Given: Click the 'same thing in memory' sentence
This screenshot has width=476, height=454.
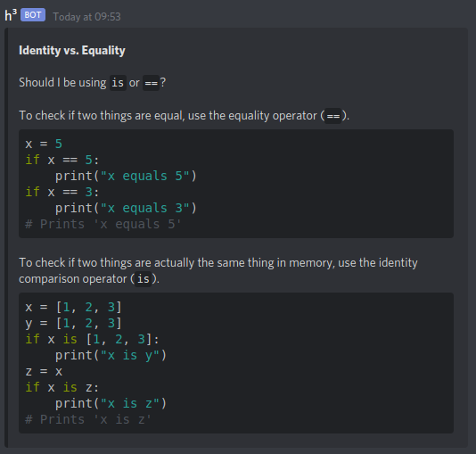Looking at the screenshot, I should coord(218,270).
